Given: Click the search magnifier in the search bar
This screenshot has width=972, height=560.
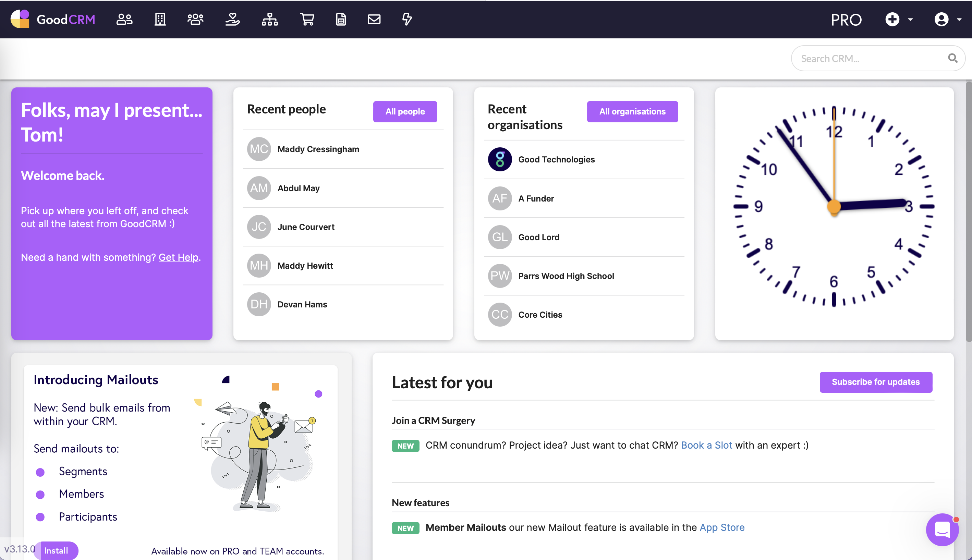Looking at the screenshot, I should [x=952, y=58].
